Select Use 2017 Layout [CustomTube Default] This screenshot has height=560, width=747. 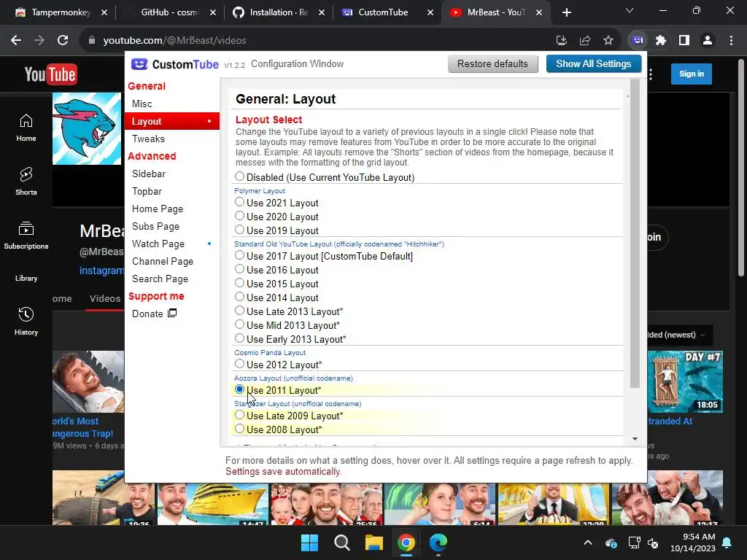239,256
